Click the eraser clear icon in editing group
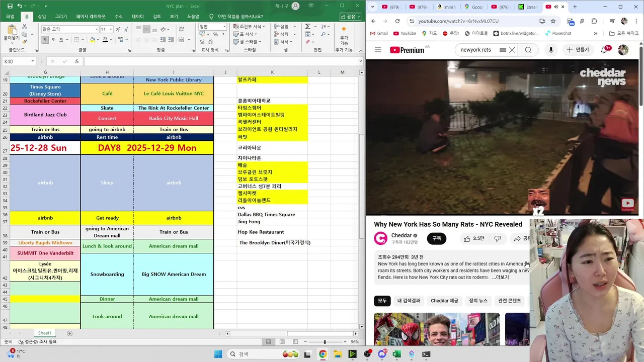The height and width of the screenshot is (362, 644). click(x=307, y=41)
